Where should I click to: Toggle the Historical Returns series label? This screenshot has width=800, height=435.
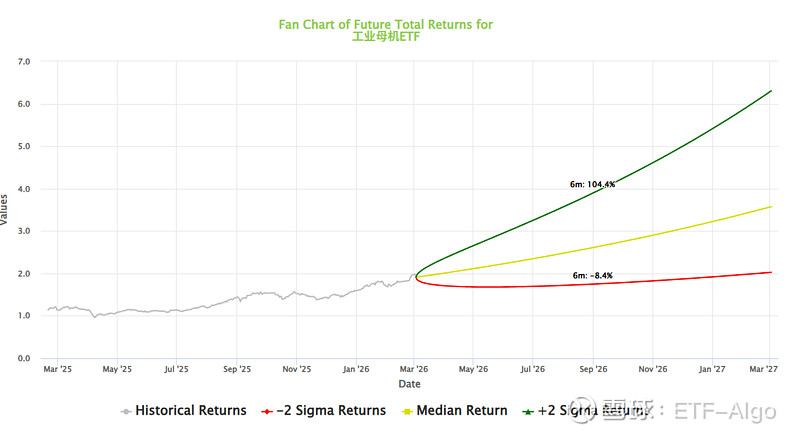(x=190, y=411)
